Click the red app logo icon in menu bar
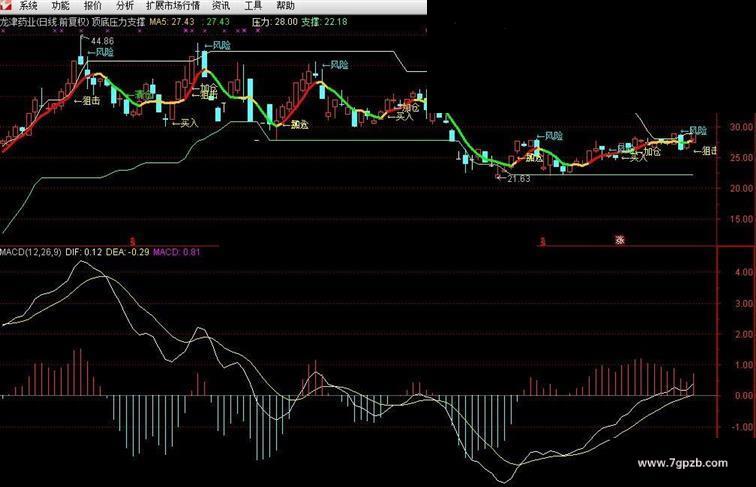 coord(5,5)
